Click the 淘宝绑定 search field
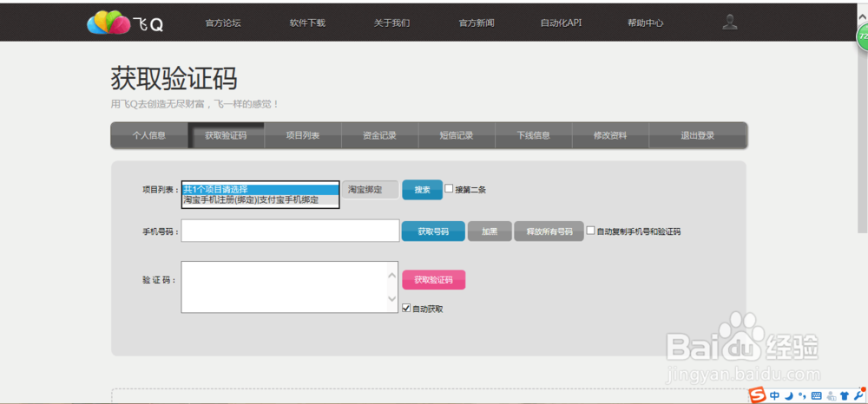This screenshot has width=868, height=404. (371, 190)
